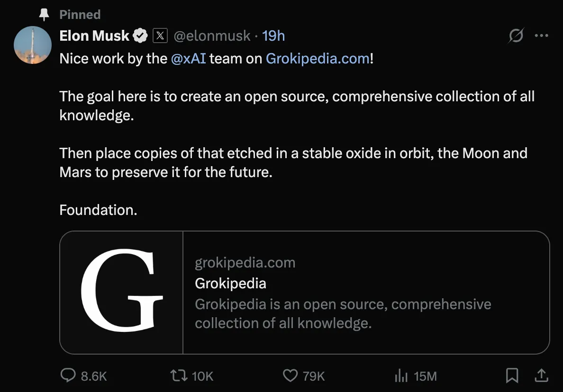Click the X affiliation badge on the profile
Screen dimensions: 563x392
coord(160,35)
